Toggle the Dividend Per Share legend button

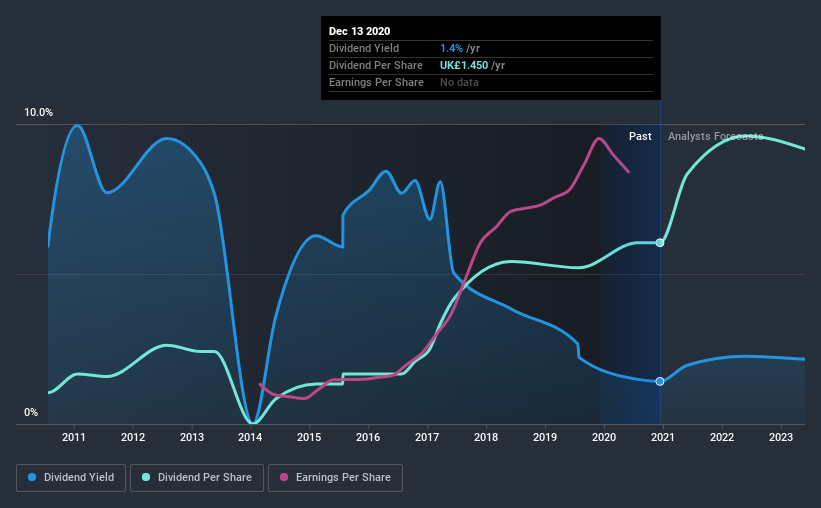point(197,478)
